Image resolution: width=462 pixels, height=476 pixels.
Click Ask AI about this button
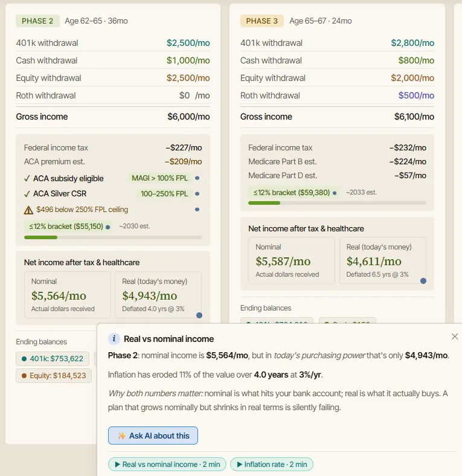153,436
